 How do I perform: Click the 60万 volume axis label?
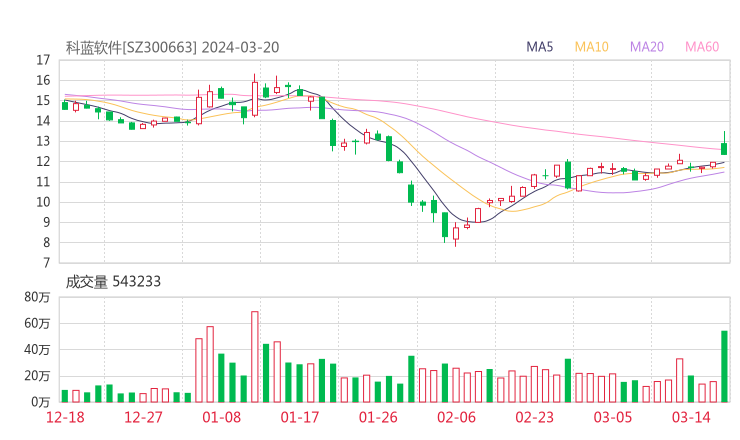coord(37,323)
